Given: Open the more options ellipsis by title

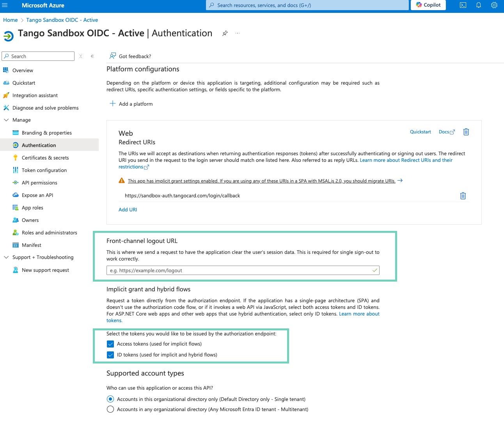Looking at the screenshot, I should point(238,33).
